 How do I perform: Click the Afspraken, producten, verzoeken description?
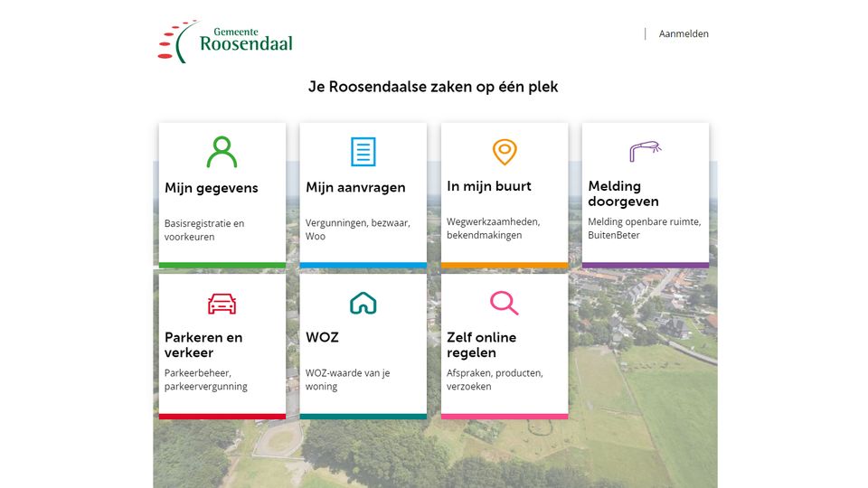pos(495,380)
